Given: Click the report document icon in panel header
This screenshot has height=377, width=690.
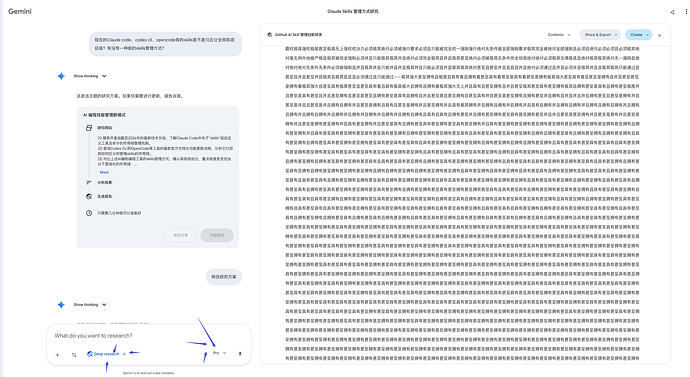Looking at the screenshot, I should click(270, 35).
